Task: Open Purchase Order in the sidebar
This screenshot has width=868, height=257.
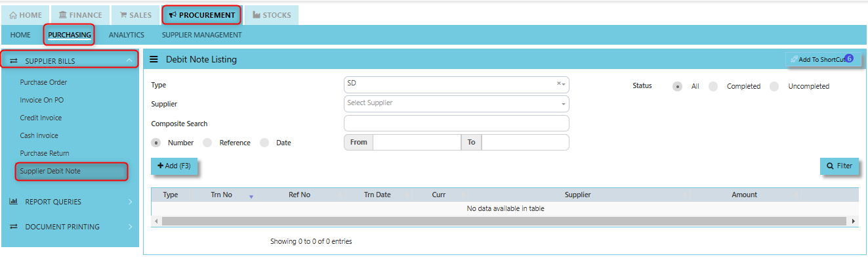Action: pyautogui.click(x=43, y=82)
